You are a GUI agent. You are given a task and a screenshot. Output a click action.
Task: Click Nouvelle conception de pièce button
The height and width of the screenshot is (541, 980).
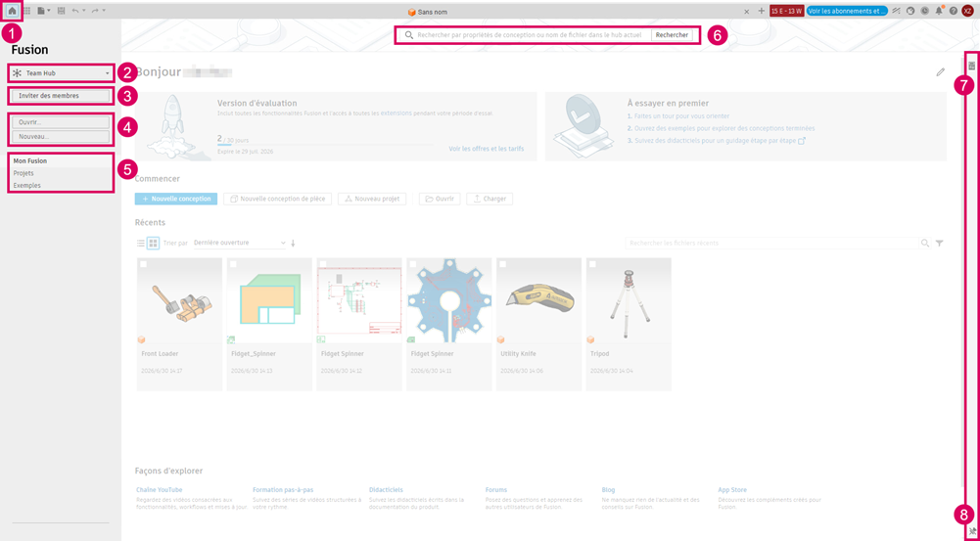(277, 199)
